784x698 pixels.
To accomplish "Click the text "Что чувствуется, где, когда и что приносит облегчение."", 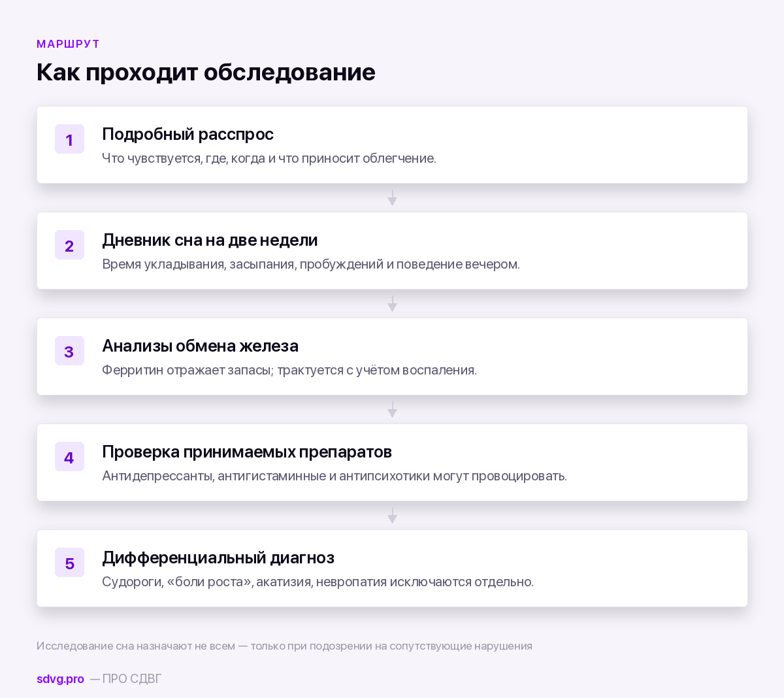I will [x=269, y=158].
